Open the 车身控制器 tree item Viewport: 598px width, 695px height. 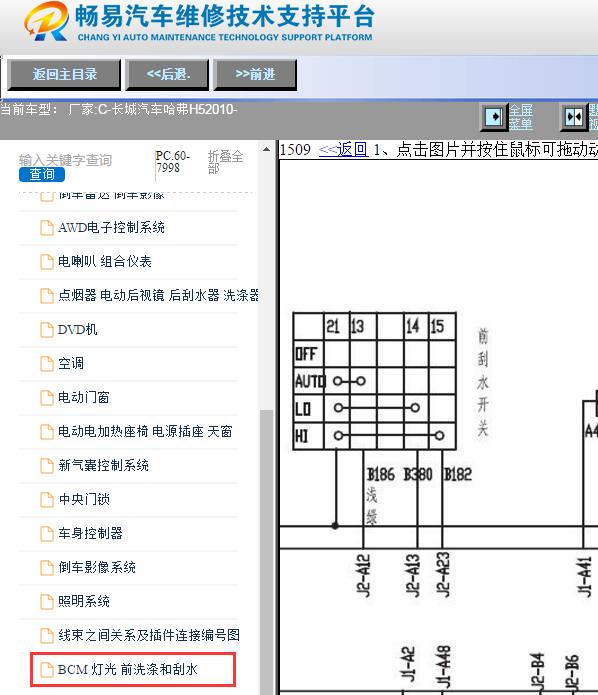90,533
